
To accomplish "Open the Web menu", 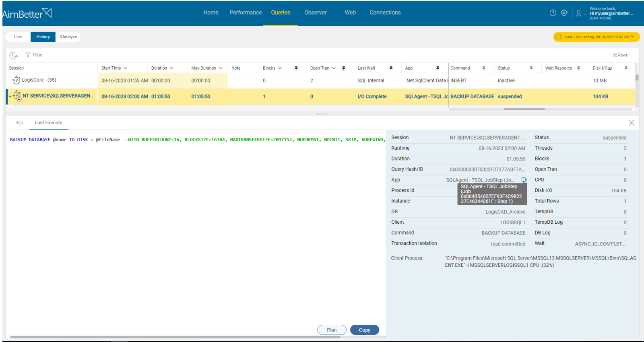I will pyautogui.click(x=350, y=12).
